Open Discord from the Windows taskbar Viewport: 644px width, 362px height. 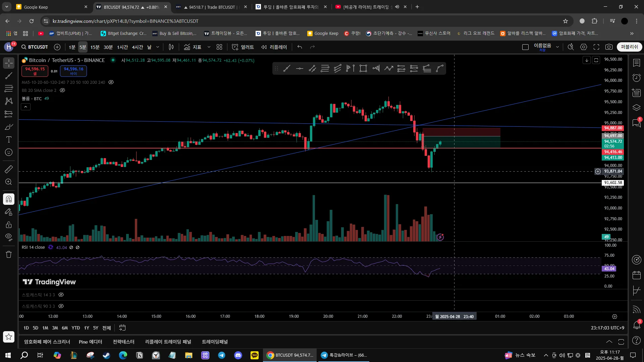pyautogui.click(x=238, y=355)
